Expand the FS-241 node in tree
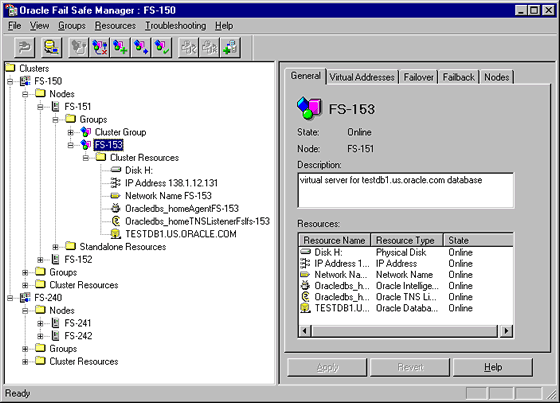The image size is (560, 403). click(40, 323)
